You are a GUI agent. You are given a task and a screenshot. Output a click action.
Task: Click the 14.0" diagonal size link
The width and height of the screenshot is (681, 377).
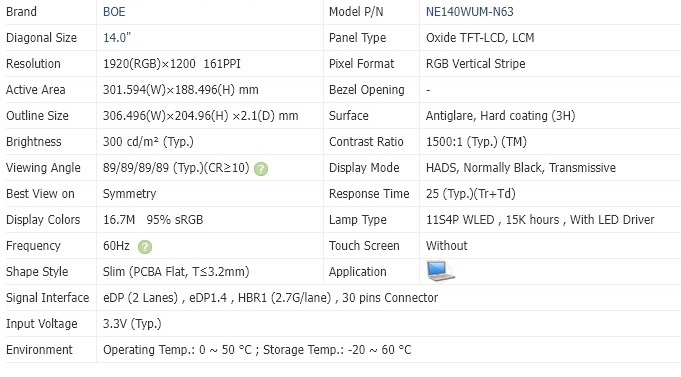(116, 38)
